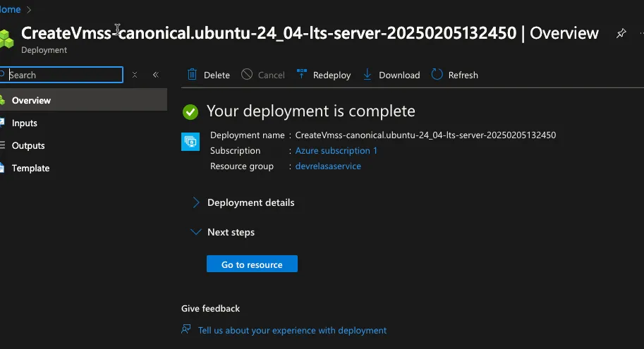Open Tell us about your experience link

click(x=292, y=330)
